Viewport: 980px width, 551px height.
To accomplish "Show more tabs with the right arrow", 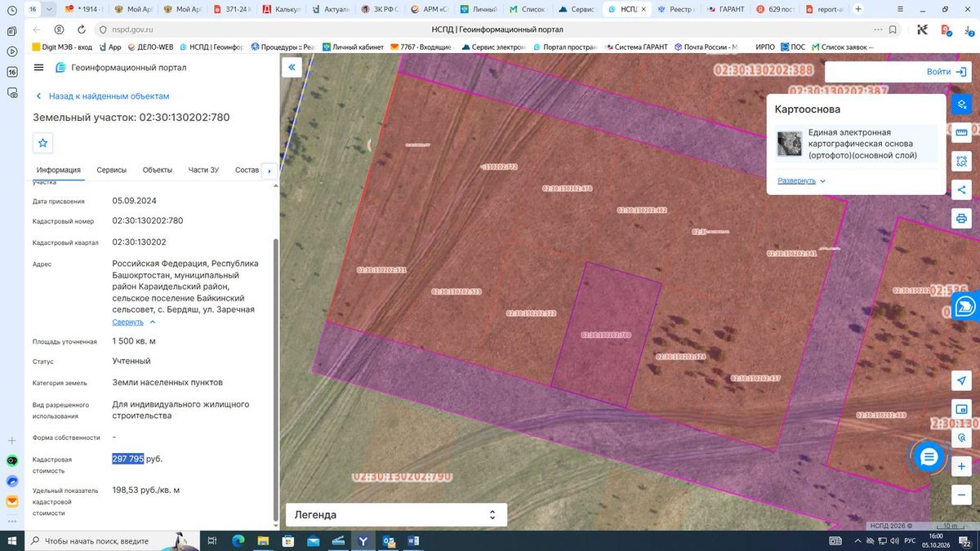I will 269,171.
